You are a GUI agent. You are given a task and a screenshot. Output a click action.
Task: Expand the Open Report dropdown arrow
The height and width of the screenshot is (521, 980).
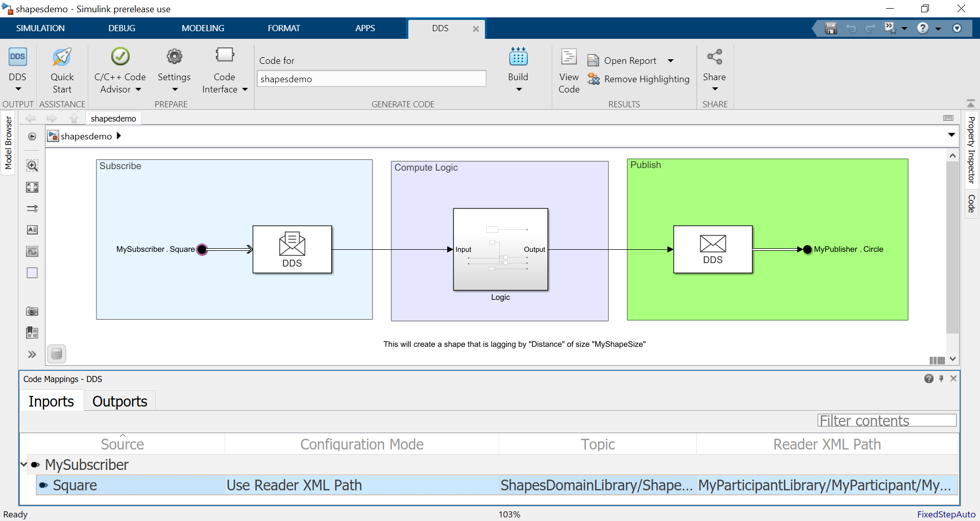(x=671, y=61)
